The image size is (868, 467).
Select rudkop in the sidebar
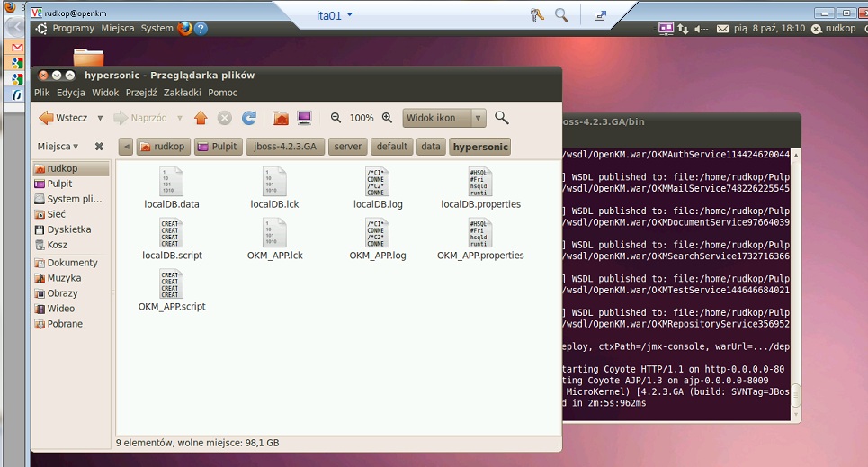coord(71,168)
